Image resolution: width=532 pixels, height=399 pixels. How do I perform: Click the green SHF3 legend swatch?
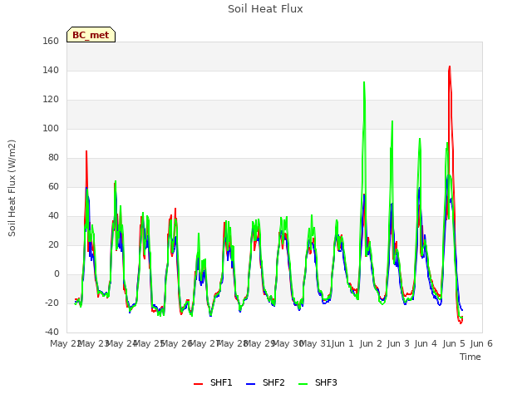(x=303, y=384)
